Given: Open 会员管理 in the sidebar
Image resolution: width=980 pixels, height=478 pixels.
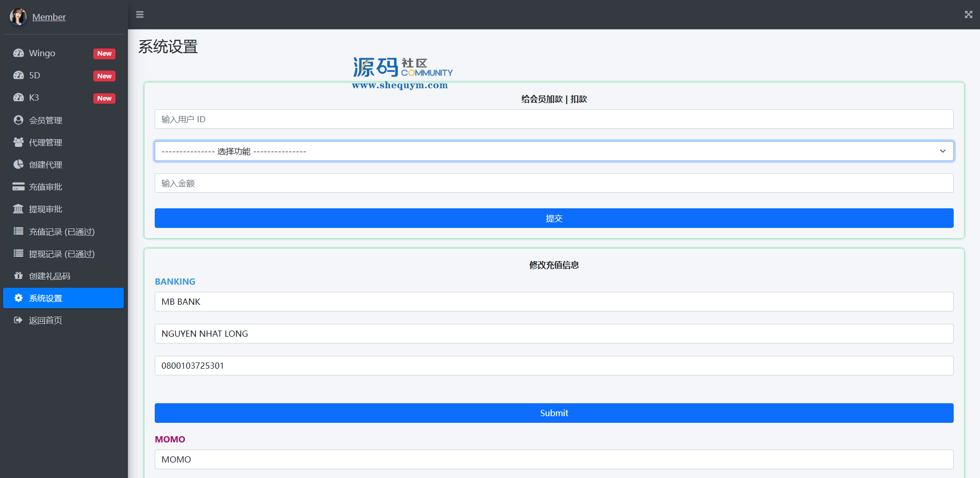Looking at the screenshot, I should pyautogui.click(x=45, y=120).
